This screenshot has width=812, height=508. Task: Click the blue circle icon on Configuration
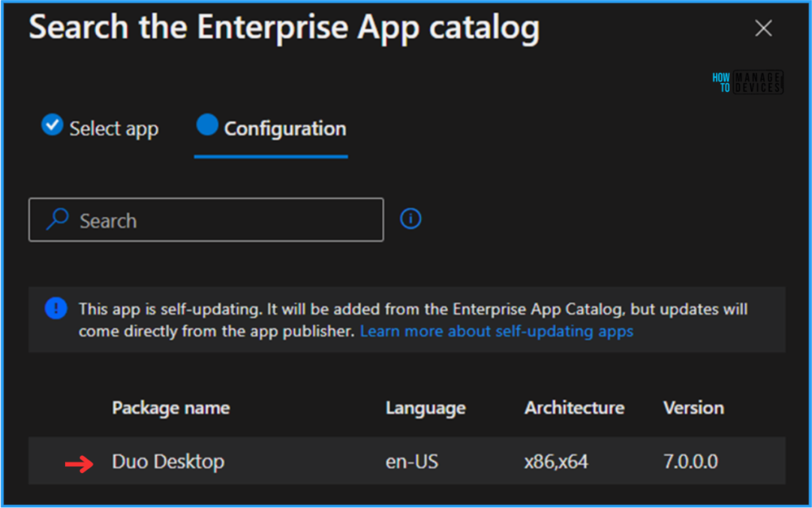pyautogui.click(x=207, y=124)
